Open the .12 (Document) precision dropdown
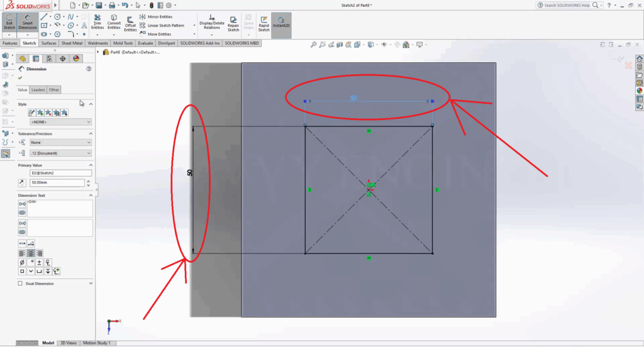 tap(60, 153)
